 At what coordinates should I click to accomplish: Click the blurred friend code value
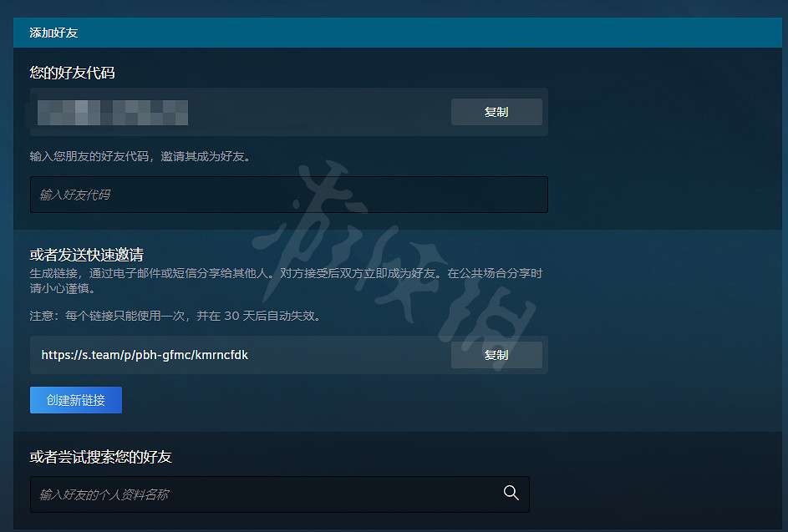113,113
